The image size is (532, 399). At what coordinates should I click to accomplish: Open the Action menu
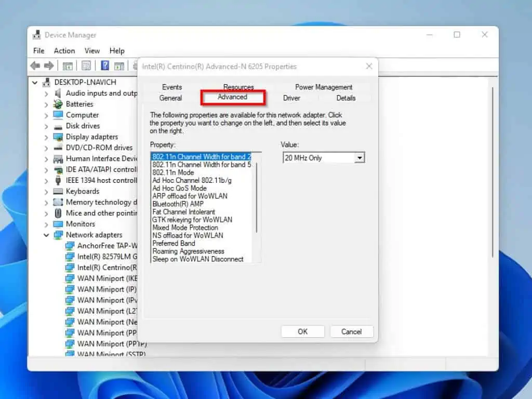64,50
